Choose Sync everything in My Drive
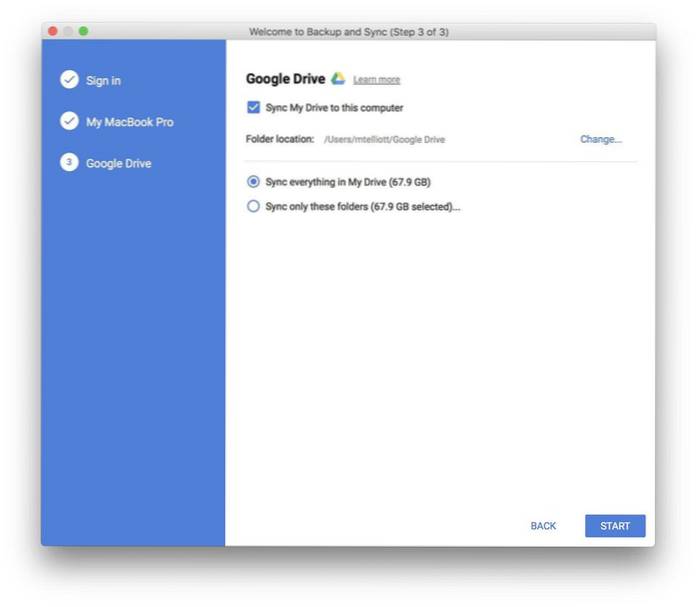The height and width of the screenshot is (607, 698). (253, 182)
